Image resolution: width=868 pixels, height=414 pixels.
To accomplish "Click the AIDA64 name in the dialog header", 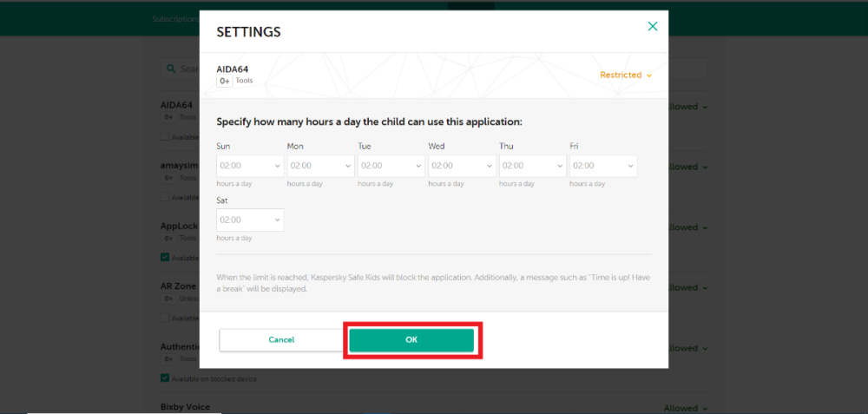I will click(233, 69).
